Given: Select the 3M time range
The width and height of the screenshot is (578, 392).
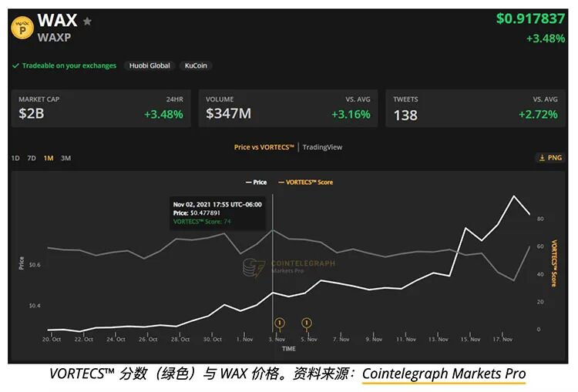Looking at the screenshot, I should tap(66, 158).
